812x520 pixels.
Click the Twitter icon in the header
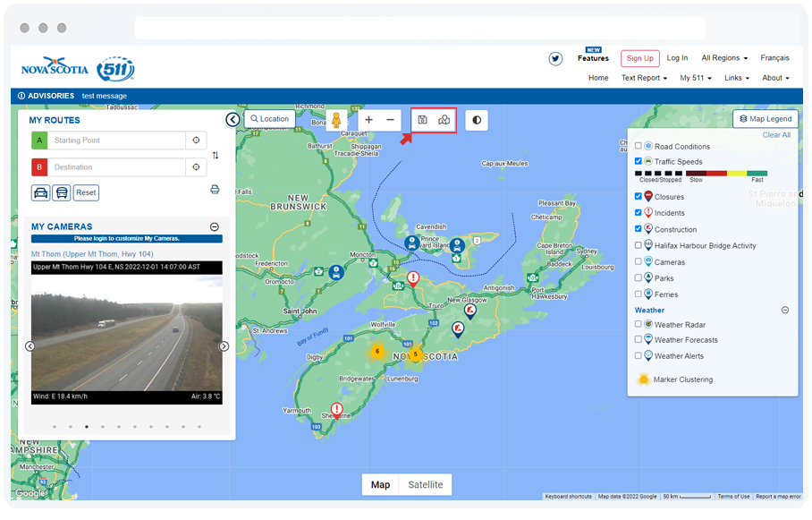[x=555, y=57]
